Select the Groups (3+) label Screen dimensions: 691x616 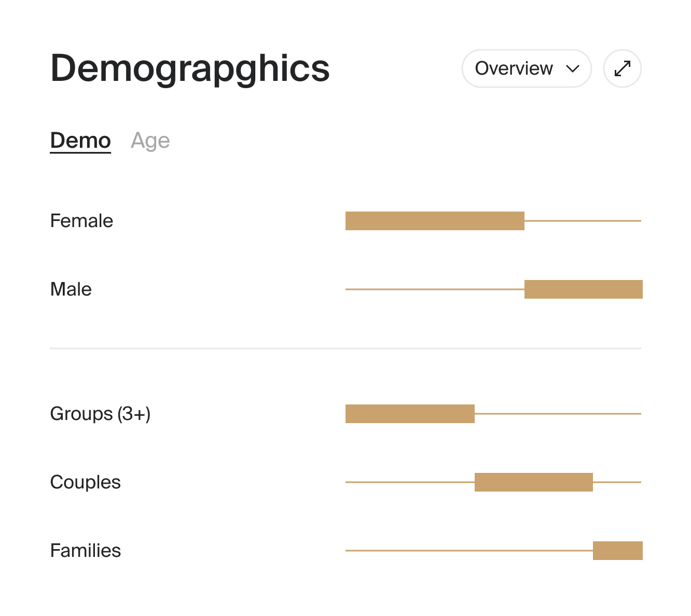pyautogui.click(x=100, y=413)
